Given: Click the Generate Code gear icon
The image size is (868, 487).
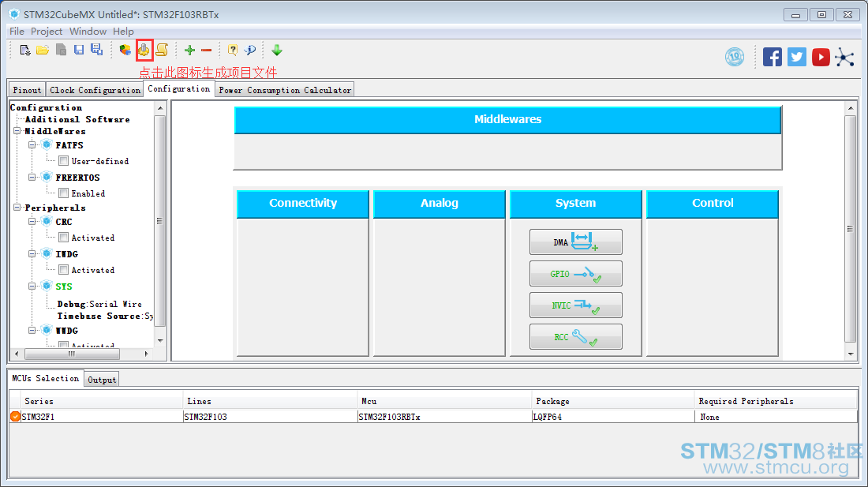Looking at the screenshot, I should pyautogui.click(x=144, y=50).
